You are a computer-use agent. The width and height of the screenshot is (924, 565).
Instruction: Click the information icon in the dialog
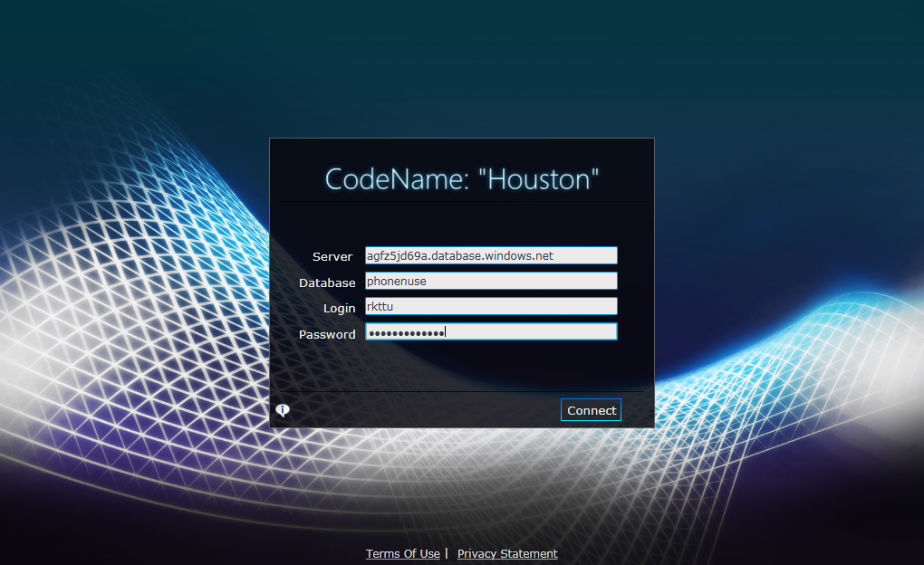(x=283, y=410)
